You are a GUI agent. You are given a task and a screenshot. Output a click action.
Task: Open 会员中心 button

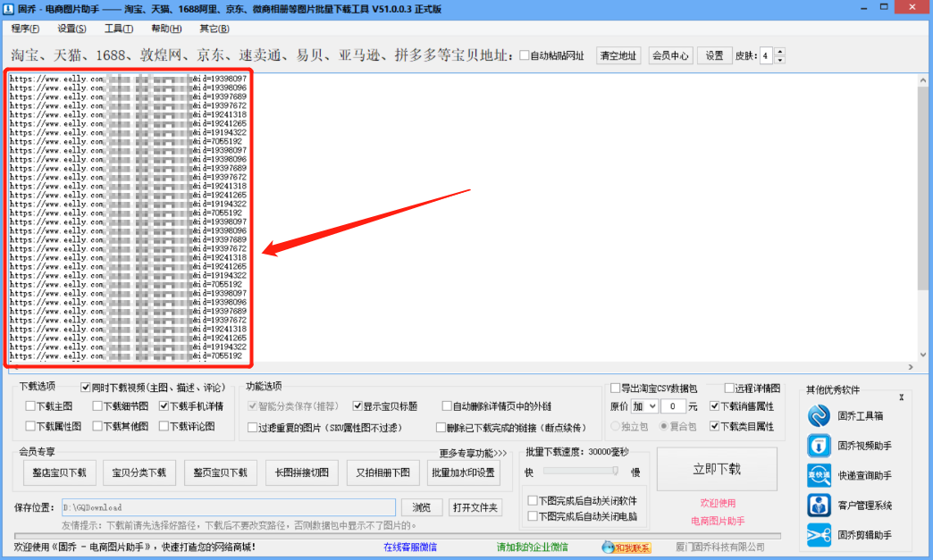click(x=670, y=56)
